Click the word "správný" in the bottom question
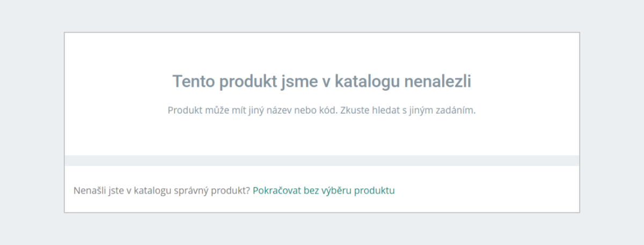Image resolution: width=644 pixels, height=245 pixels. point(199,190)
